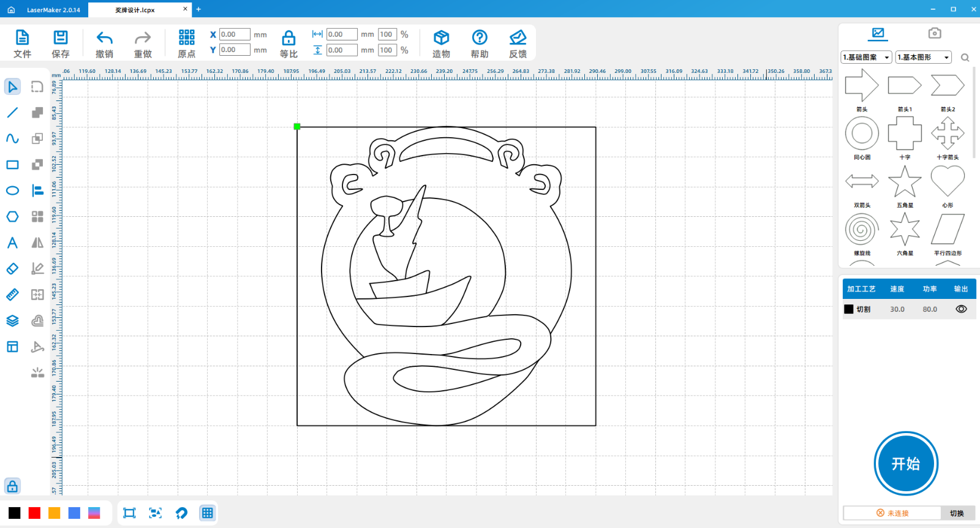The height and width of the screenshot is (528, 980).
Task: Toggle the 等比 aspect ratio lock
Action: 288,39
